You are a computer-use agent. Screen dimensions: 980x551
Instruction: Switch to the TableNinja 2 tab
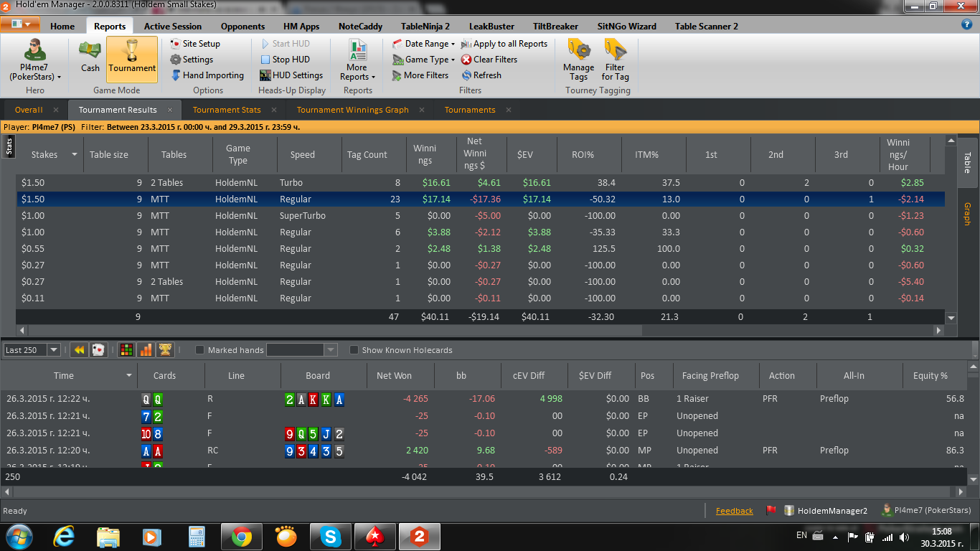[425, 27]
